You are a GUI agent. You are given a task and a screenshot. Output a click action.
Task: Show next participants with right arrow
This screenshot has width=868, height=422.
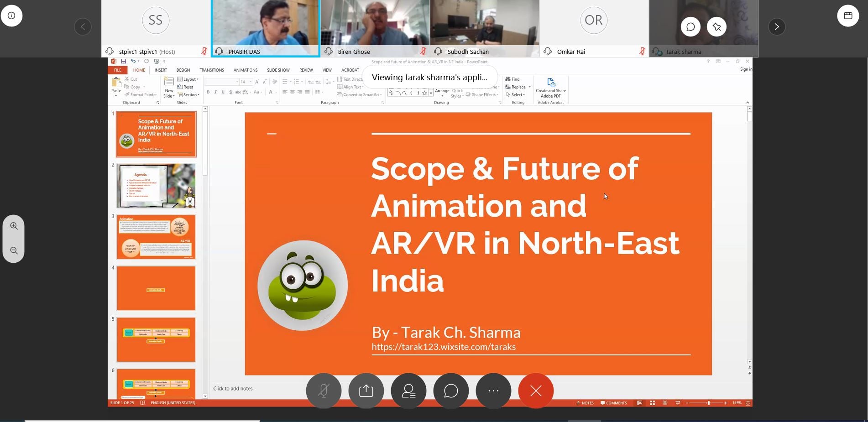tap(777, 27)
